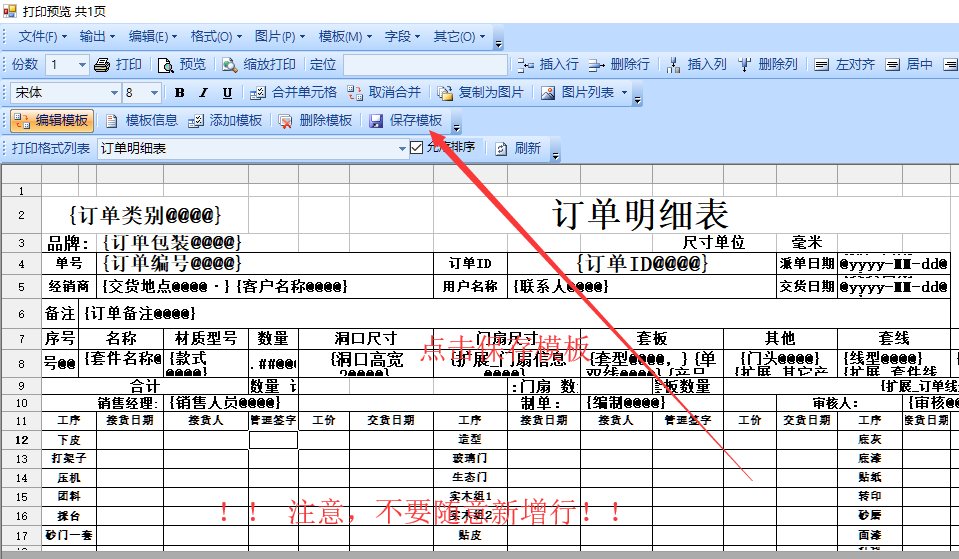Click the 打印 printer button
The height and width of the screenshot is (559, 959).
click(118, 65)
